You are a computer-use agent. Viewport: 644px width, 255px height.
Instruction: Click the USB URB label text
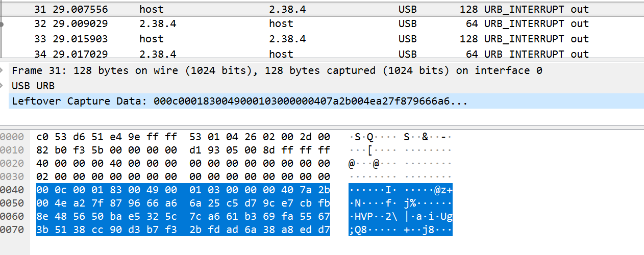coord(33,86)
